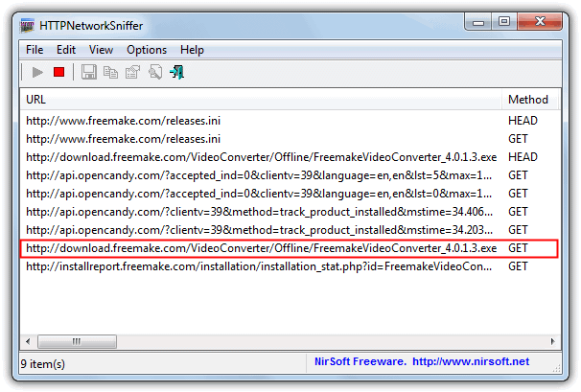Click the Save selected items floppy icon
The width and height of the screenshot is (581, 392).
point(89,72)
